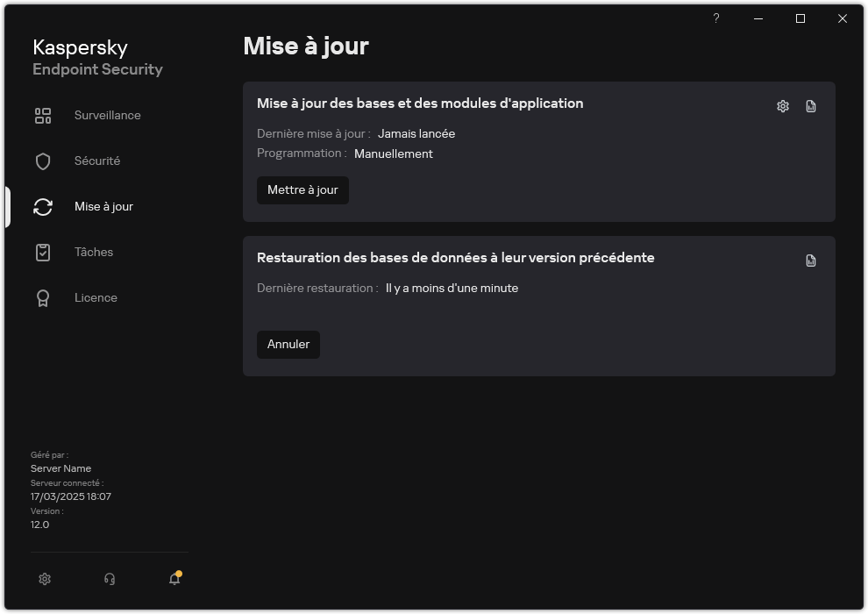Click 'Jamais lancée' last update value

(416, 134)
